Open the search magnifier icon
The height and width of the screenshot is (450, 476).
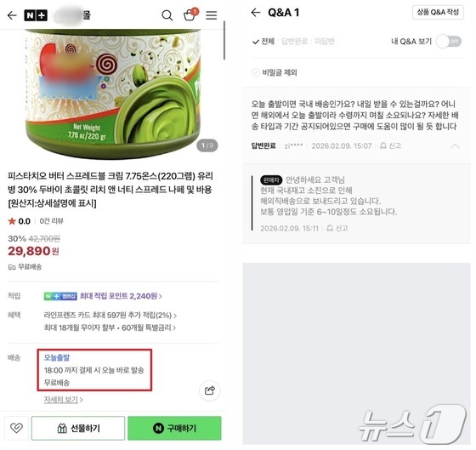pos(167,15)
